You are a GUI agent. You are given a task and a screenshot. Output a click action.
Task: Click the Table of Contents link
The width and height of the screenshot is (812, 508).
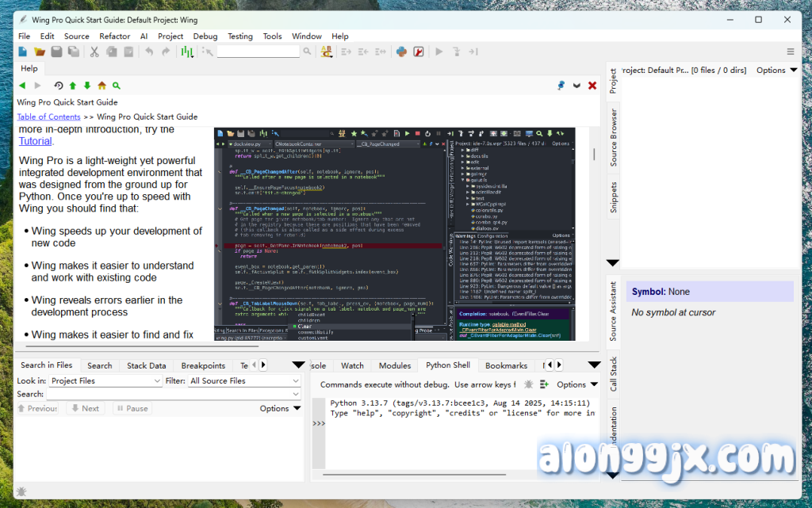click(x=48, y=116)
